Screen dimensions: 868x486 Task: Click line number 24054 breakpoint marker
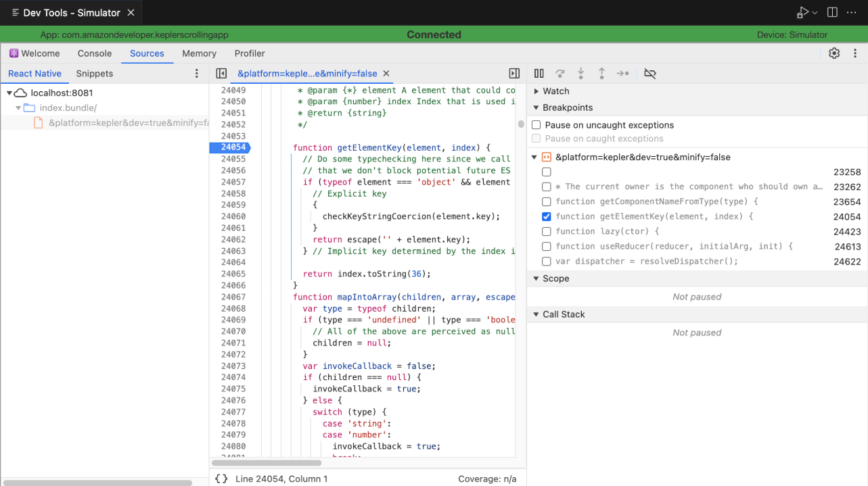click(x=230, y=147)
